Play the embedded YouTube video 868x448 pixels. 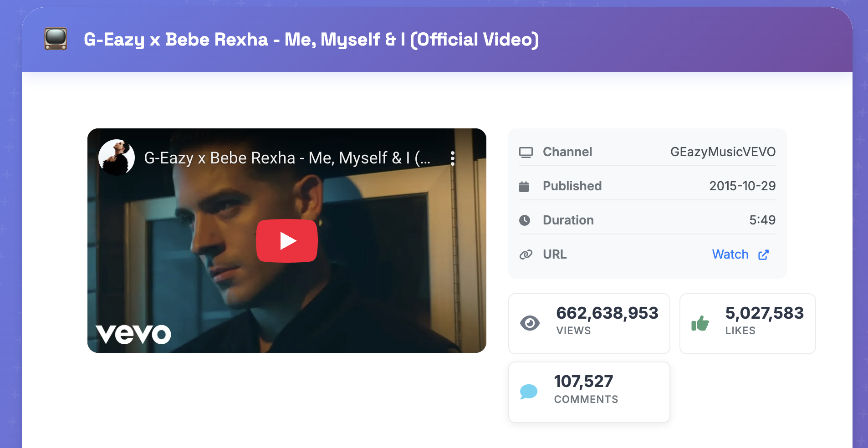(x=286, y=241)
